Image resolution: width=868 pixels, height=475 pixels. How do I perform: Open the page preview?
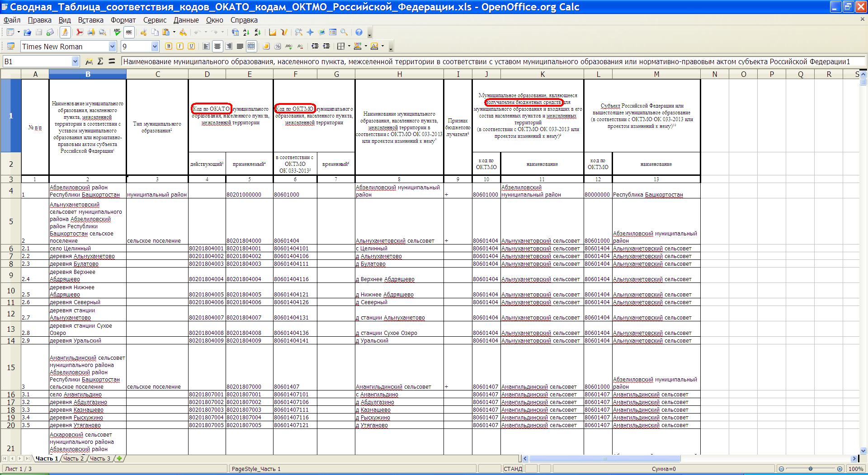point(102,32)
